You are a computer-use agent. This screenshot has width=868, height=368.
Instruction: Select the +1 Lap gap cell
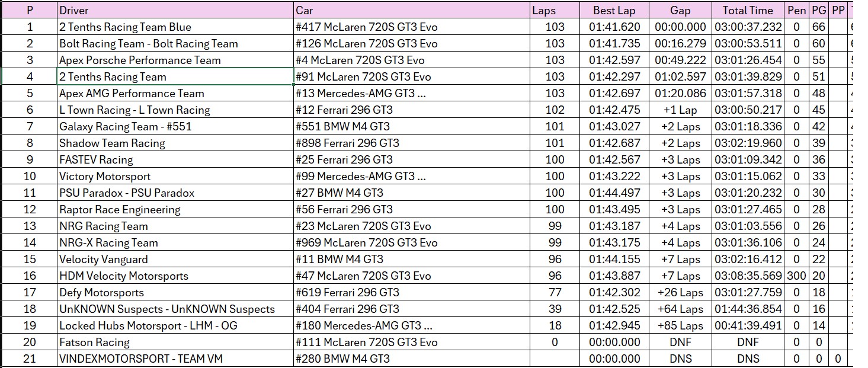681,110
